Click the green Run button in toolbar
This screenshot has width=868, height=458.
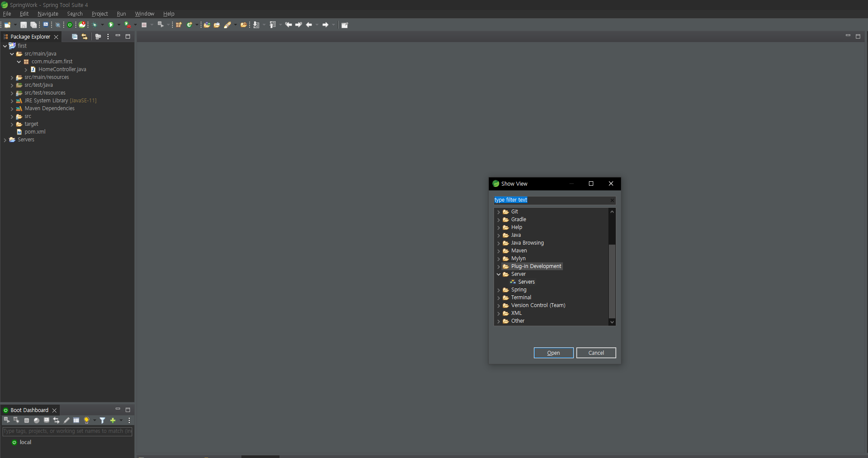[x=111, y=25]
